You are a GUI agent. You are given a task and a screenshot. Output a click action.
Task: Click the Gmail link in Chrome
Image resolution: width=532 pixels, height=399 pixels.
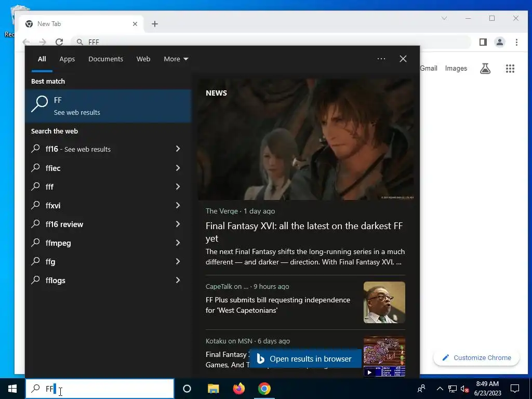click(x=429, y=69)
